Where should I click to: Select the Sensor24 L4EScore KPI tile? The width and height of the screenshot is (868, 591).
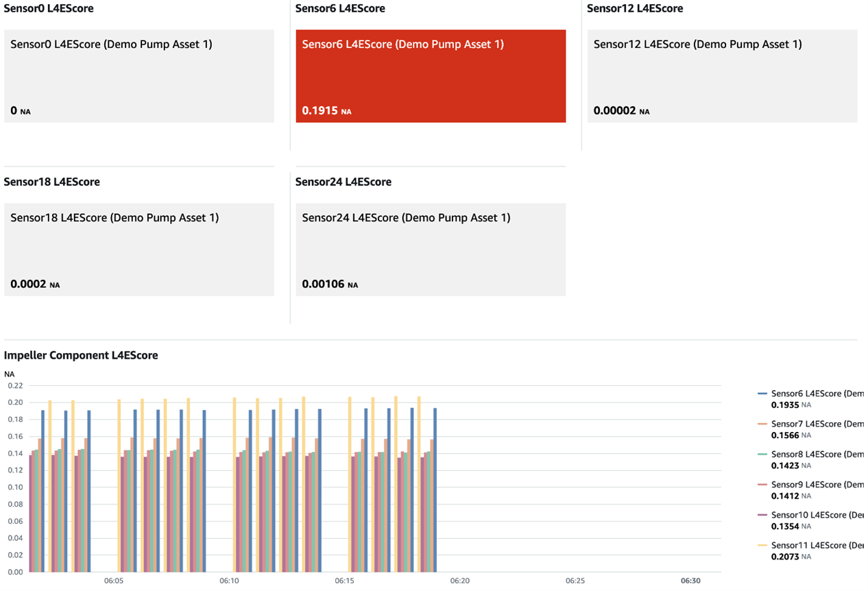point(431,249)
